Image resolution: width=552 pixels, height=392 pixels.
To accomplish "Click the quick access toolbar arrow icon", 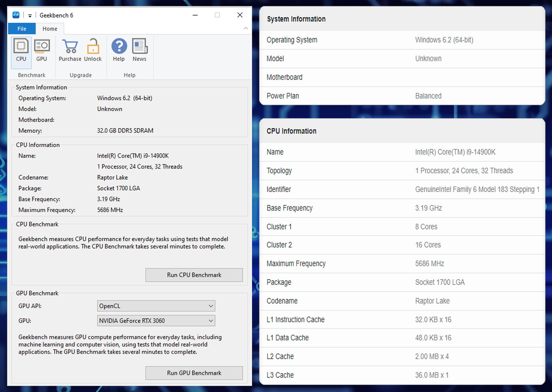I will tap(30, 15).
